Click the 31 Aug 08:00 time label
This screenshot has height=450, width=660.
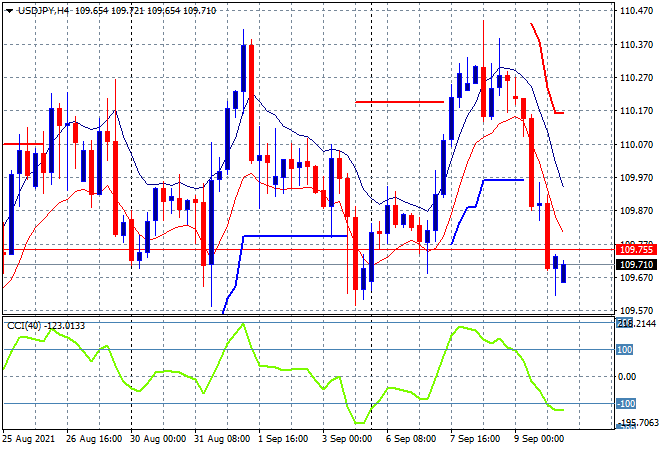coord(222,439)
